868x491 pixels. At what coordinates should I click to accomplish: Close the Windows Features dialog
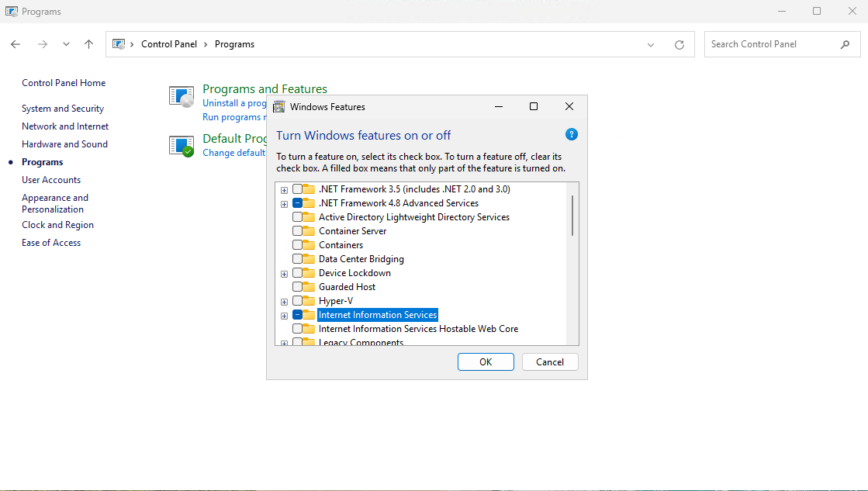pyautogui.click(x=569, y=106)
